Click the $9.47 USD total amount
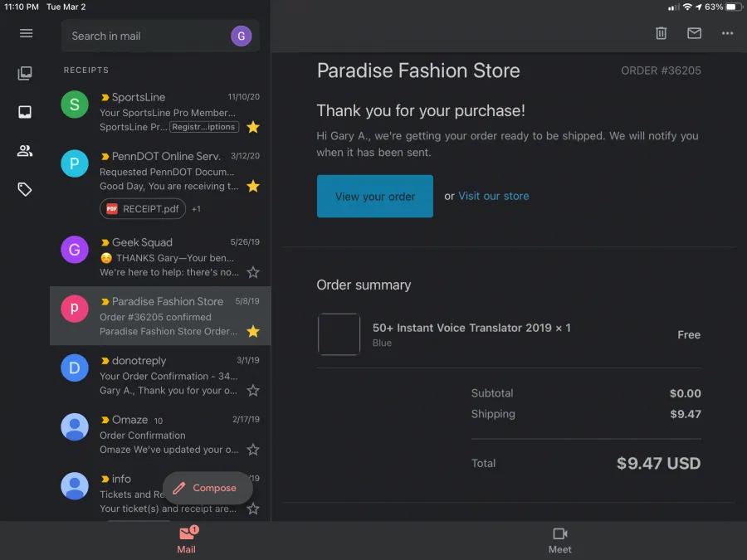 (658, 463)
